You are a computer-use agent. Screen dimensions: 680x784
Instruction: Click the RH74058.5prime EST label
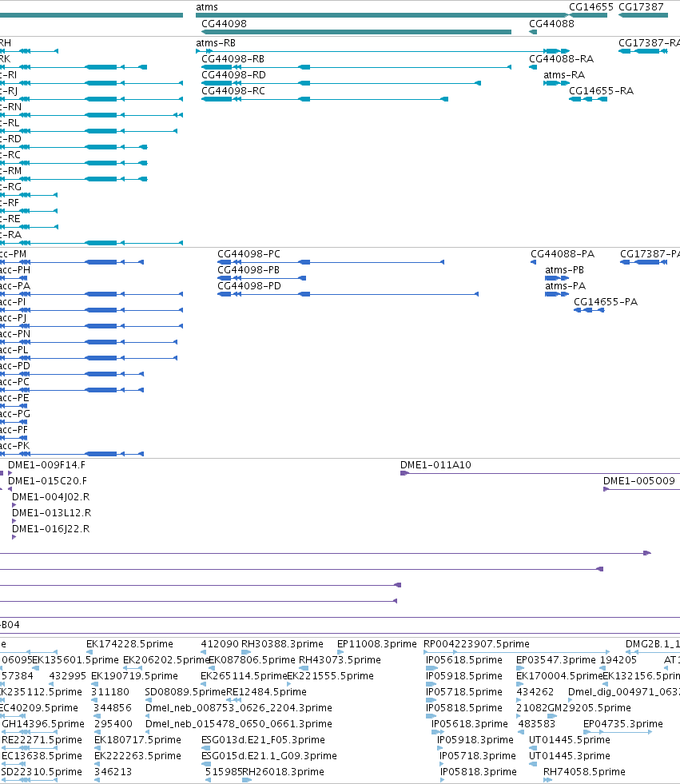[x=584, y=772]
